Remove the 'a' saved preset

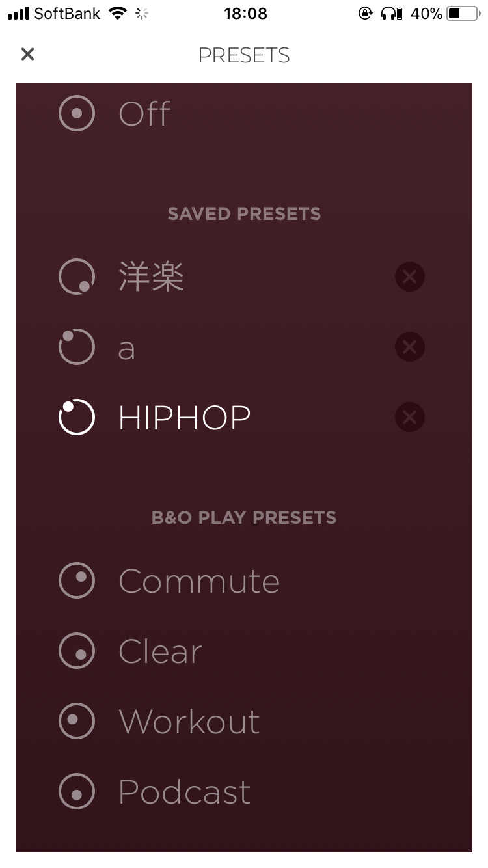coord(410,347)
